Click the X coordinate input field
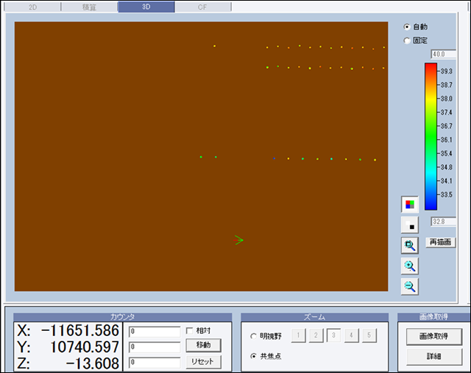 154,331
